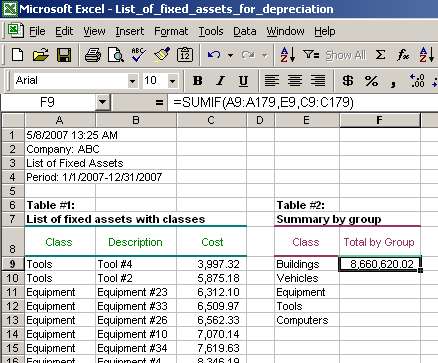Image resolution: width=438 pixels, height=363 pixels.
Task: Undo the last action
Action: (x=214, y=55)
